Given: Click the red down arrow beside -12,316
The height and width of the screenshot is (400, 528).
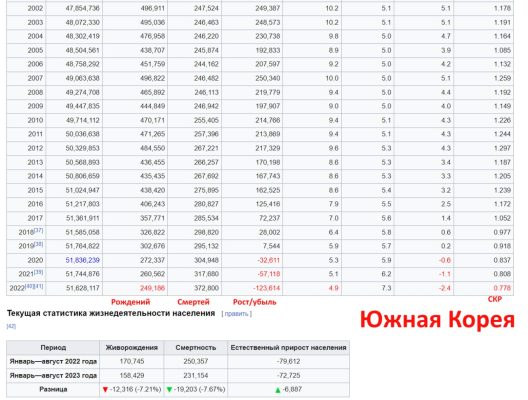Looking at the screenshot, I should coord(105,390).
